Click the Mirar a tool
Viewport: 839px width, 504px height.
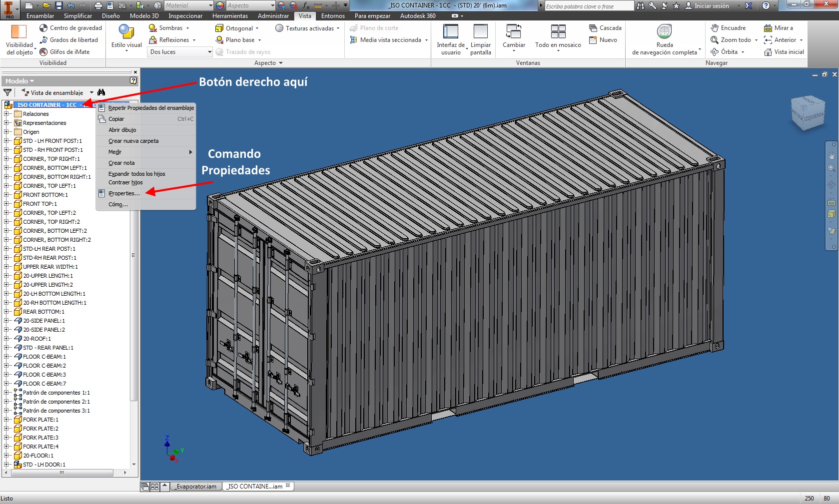(779, 28)
